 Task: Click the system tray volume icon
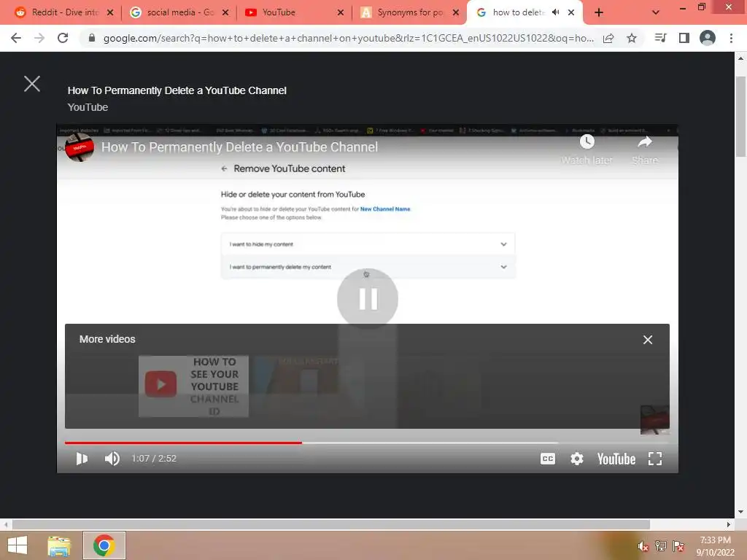[x=643, y=546]
